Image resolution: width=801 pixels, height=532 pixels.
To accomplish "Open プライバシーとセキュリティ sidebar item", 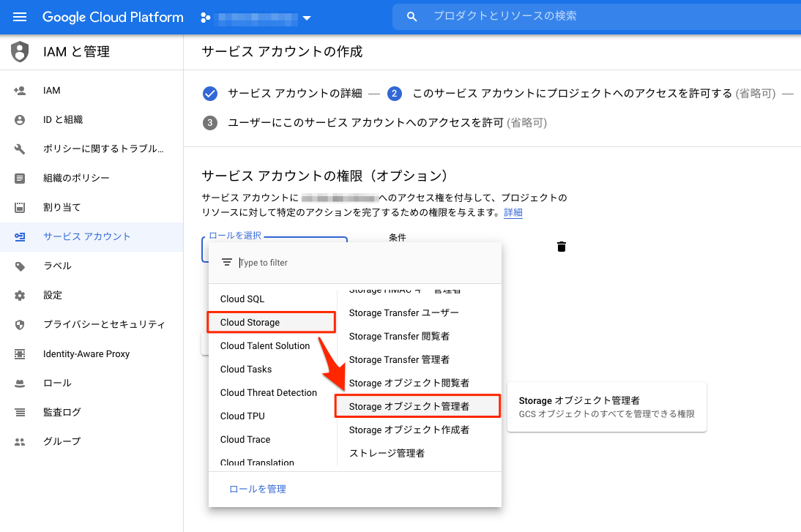I will 92,325.
